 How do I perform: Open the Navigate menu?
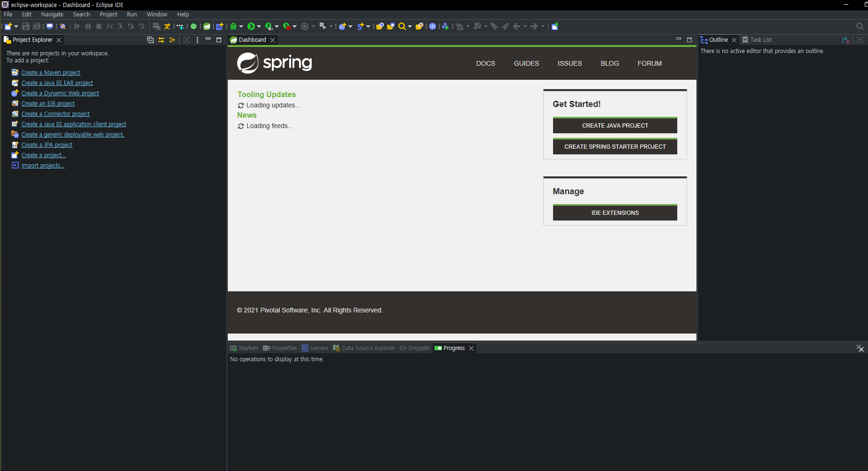(x=52, y=15)
